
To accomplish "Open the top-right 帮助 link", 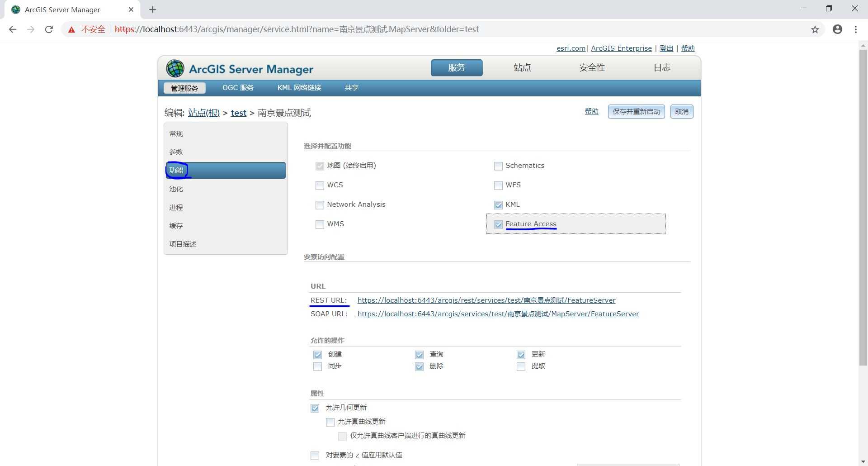I will (688, 48).
